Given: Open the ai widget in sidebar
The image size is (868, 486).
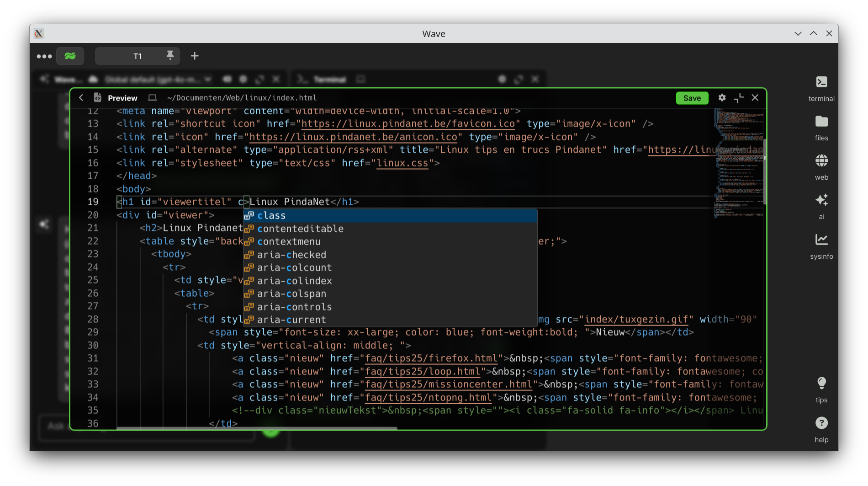Looking at the screenshot, I should tap(821, 207).
